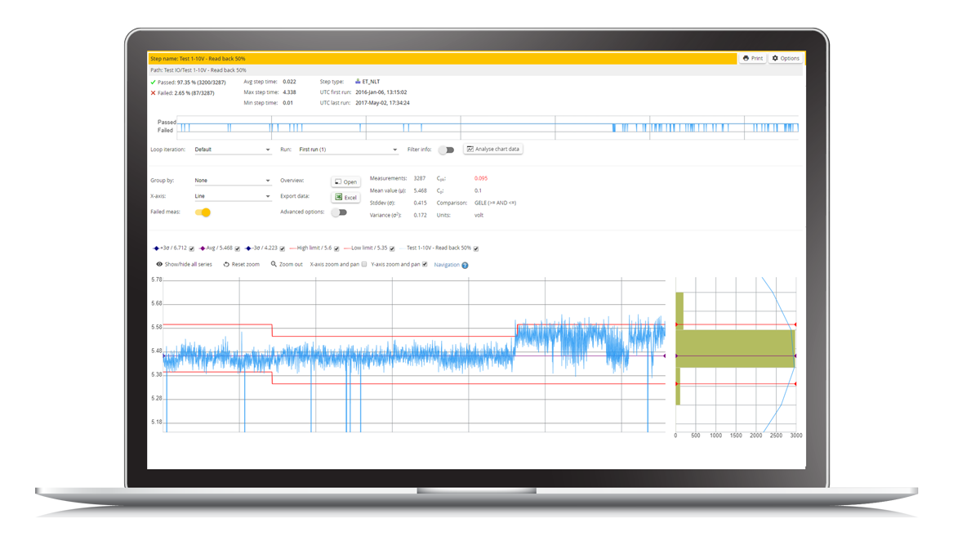Toggle the Filter info switch
The width and height of the screenshot is (980, 550).
(446, 150)
